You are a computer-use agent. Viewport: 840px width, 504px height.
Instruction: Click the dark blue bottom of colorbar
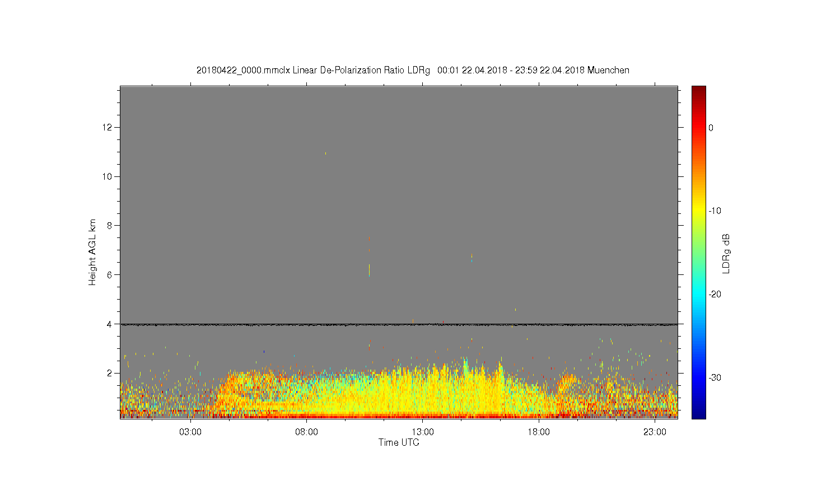(x=699, y=413)
